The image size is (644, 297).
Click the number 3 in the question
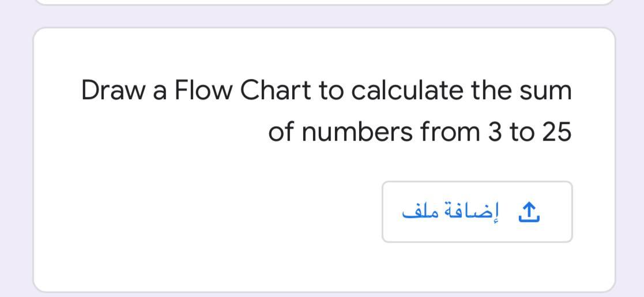494,133
